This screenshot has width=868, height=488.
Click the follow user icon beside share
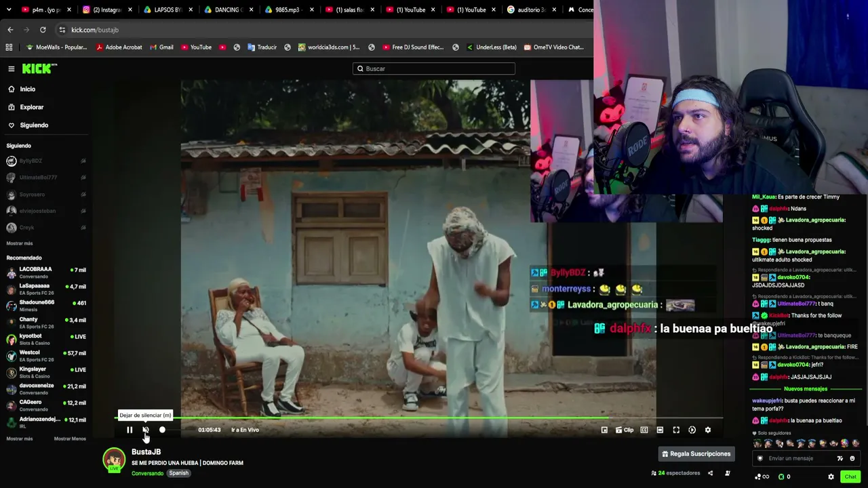click(x=728, y=473)
